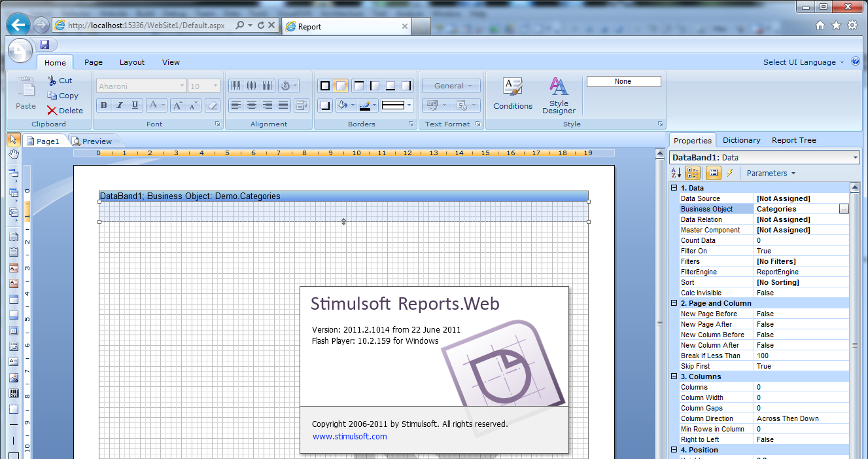Screen dimensions: 868x459
Task: Pick the Image component from the toolbox
Action: click(14, 378)
